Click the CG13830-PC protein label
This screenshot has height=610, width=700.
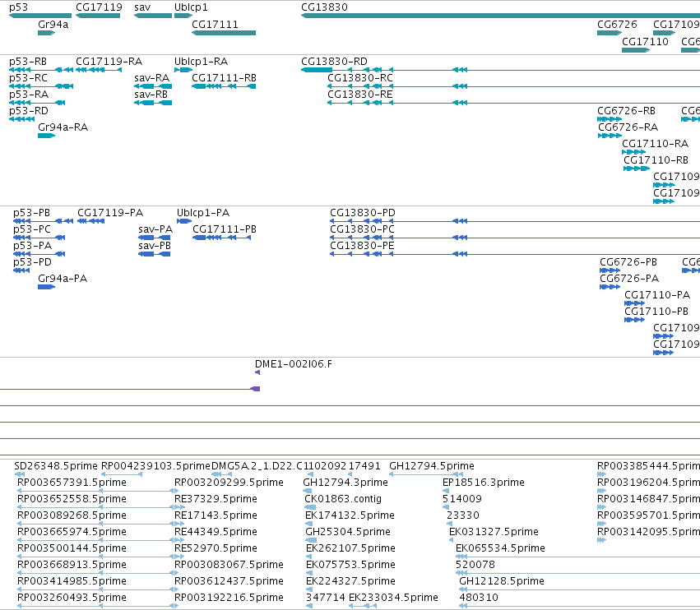[362, 229]
